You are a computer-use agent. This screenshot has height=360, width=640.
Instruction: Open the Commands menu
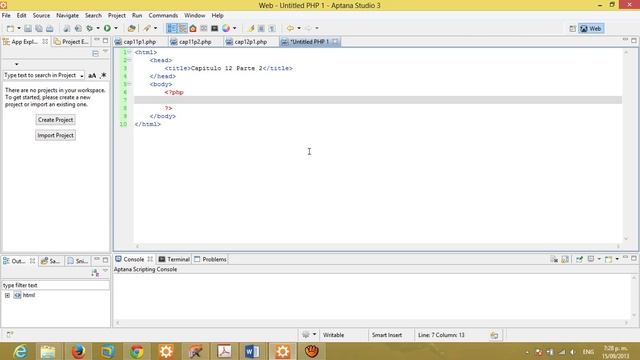click(163, 16)
